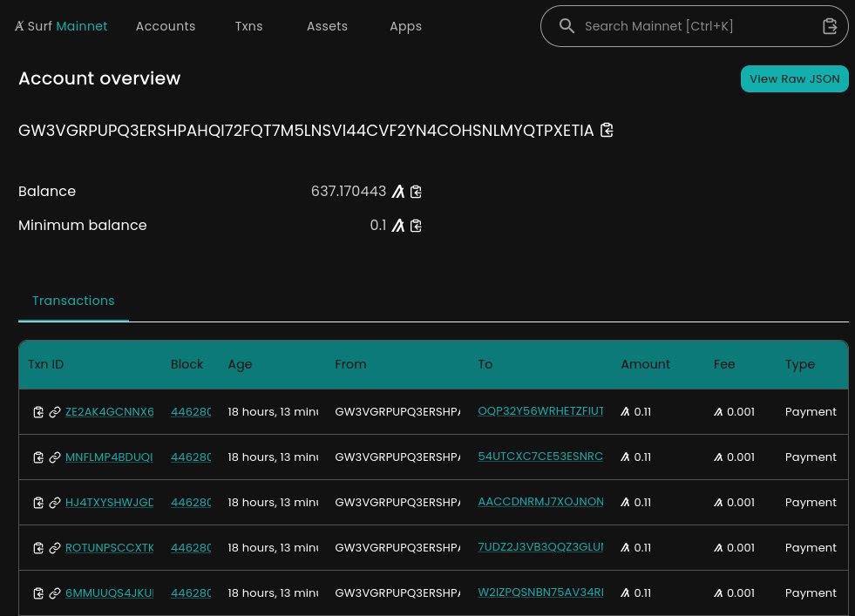This screenshot has height=616, width=855.
Task: Click the Block column header
Action: (x=187, y=364)
